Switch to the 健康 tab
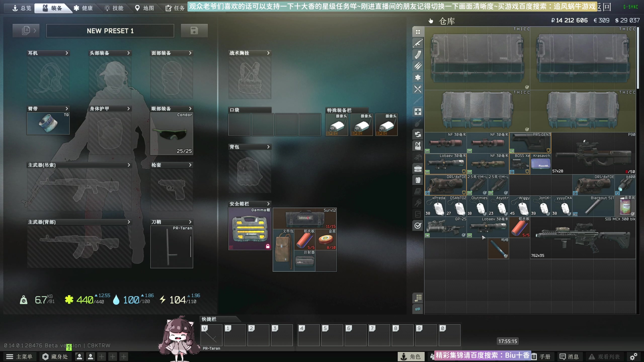Viewport: 644px width, 362px height. pos(84,8)
